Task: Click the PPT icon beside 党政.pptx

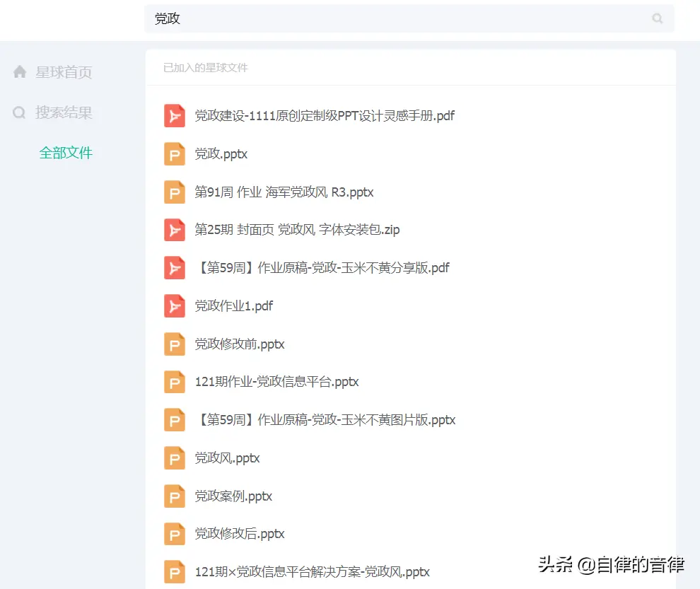Action: point(174,153)
